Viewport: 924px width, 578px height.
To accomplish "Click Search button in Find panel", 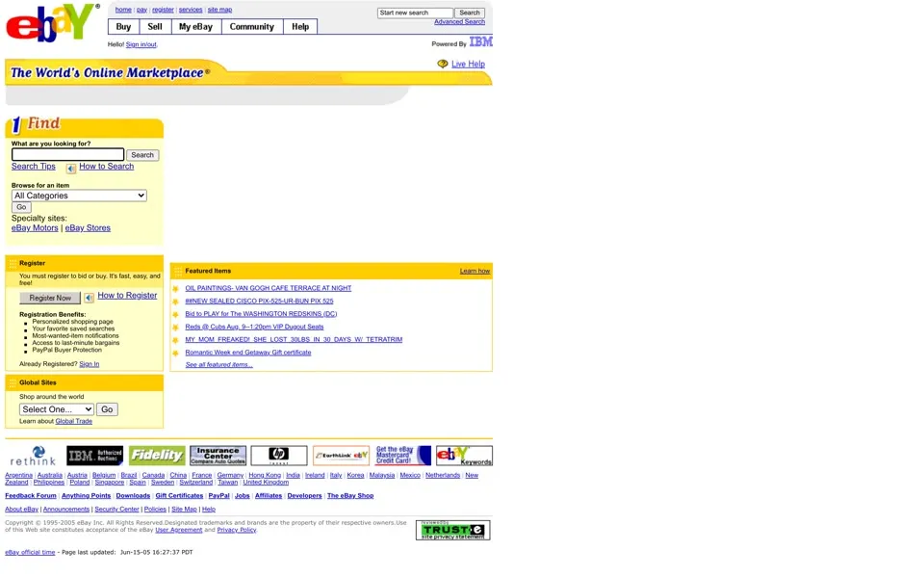I will (142, 155).
